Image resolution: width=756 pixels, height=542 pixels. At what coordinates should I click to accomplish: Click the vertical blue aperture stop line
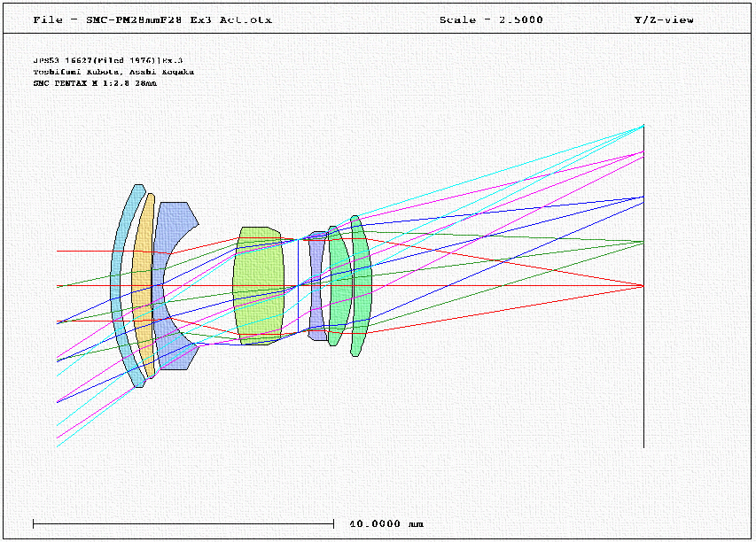tap(298, 286)
